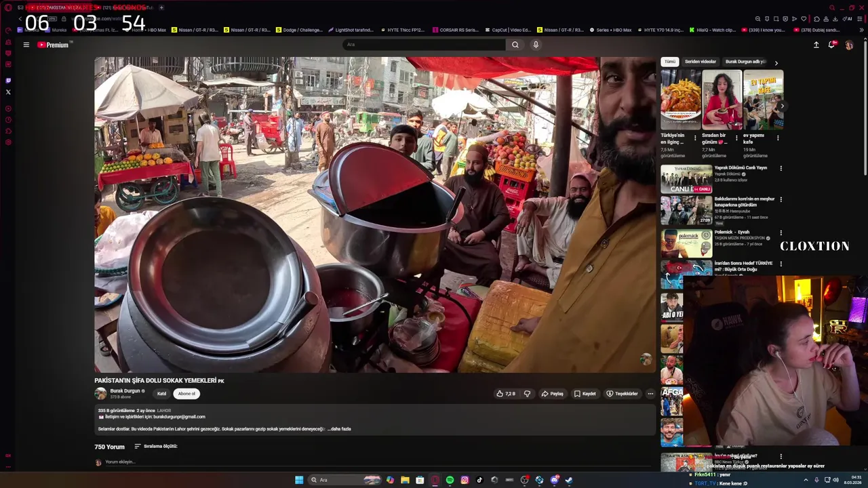The height and width of the screenshot is (488, 868).
Task: Open options menu for Sıradan bir günüm short
Action: [736, 138]
